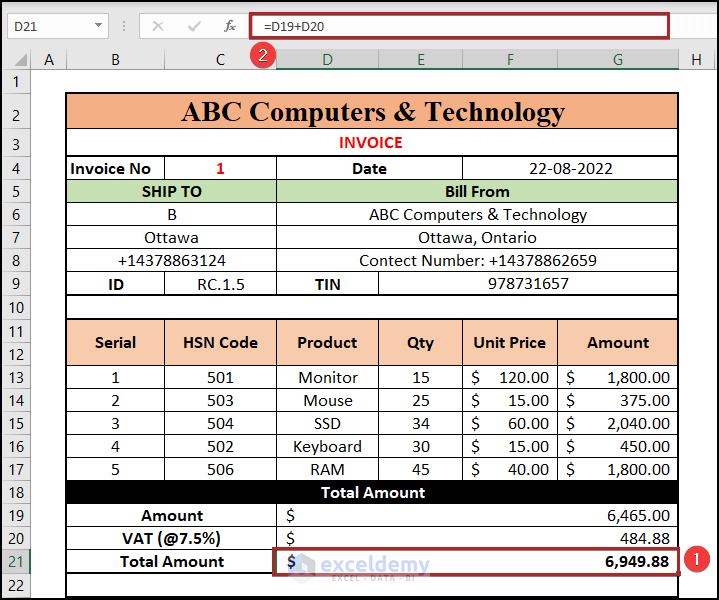Click the Select All corner triangle
719x600 pixels.
[x=20, y=60]
